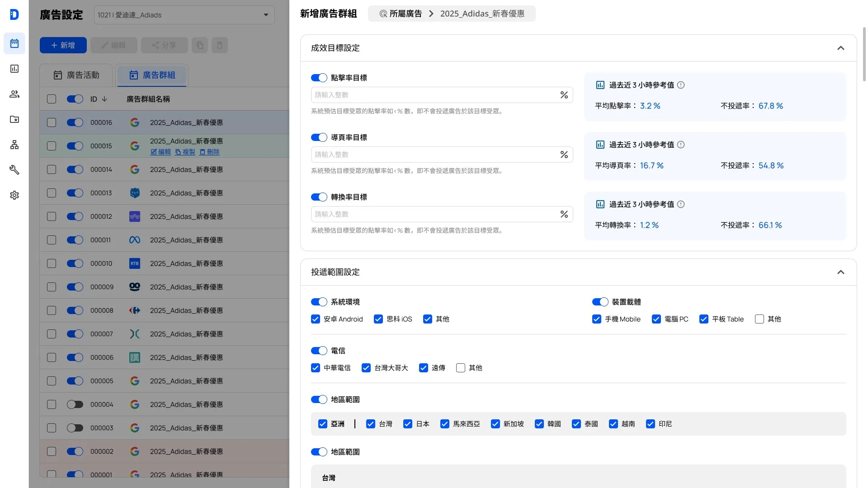Screen dimensions: 868x488
Task: Uncheck the 馬來西亞 region checkbox
Action: tap(445, 424)
